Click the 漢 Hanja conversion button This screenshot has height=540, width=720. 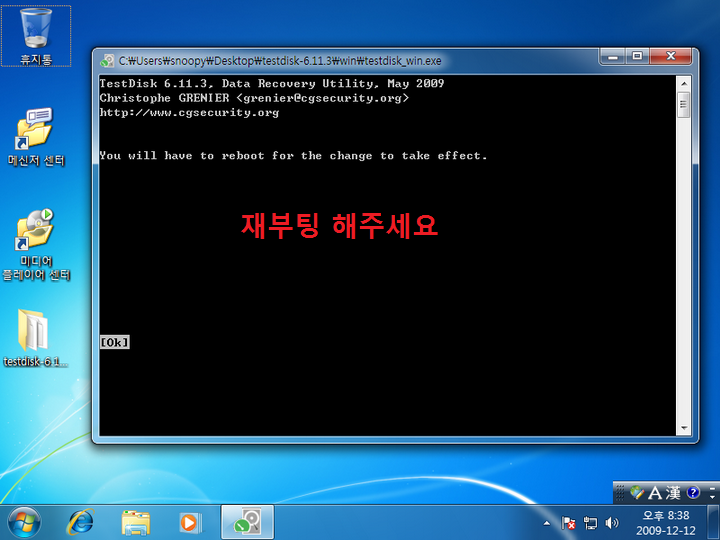pyautogui.click(x=673, y=493)
